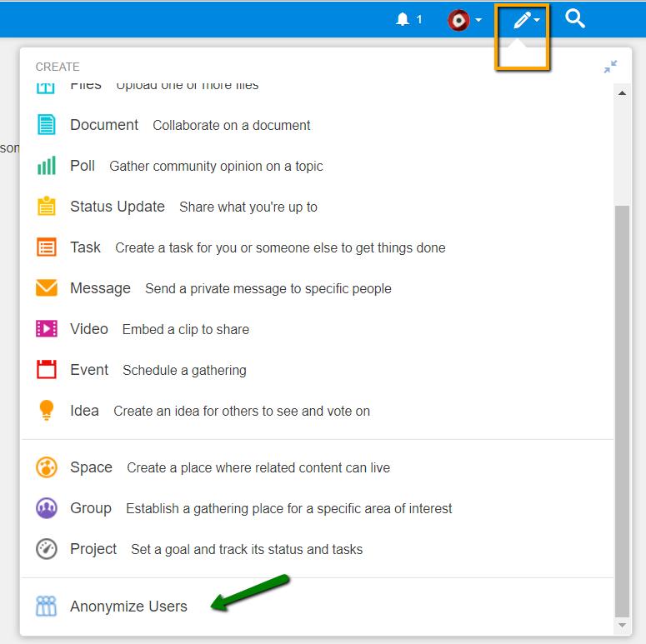Click the Create list scrollbar thumb
The image size is (646, 644).
click(x=622, y=411)
